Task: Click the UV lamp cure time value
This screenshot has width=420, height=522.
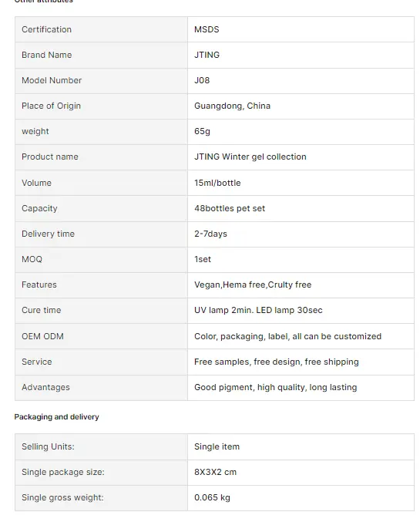Action: (x=258, y=310)
